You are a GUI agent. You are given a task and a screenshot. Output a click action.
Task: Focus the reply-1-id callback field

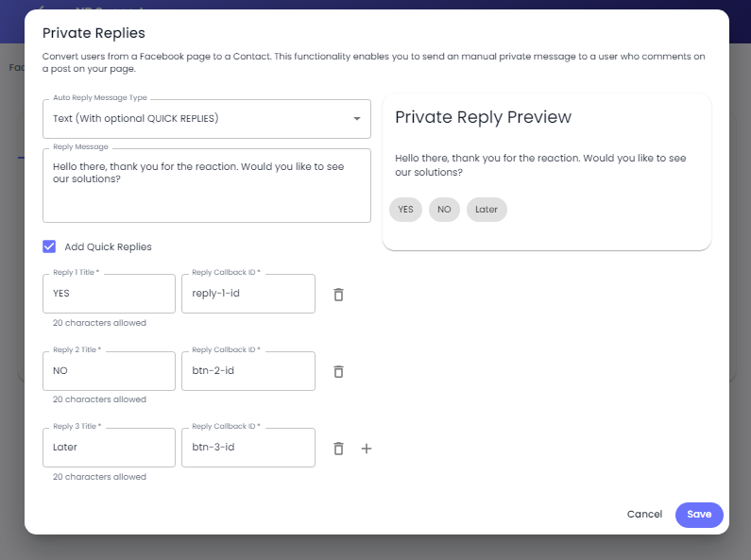(x=248, y=294)
